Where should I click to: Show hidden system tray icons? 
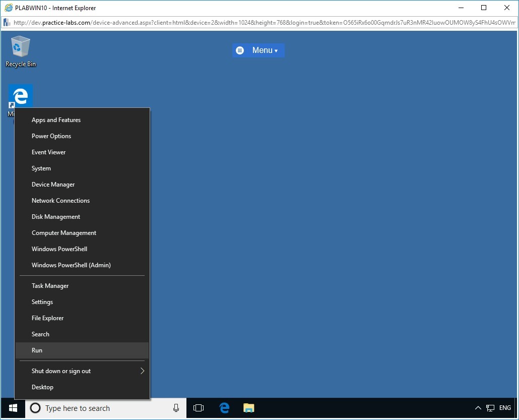pos(478,408)
